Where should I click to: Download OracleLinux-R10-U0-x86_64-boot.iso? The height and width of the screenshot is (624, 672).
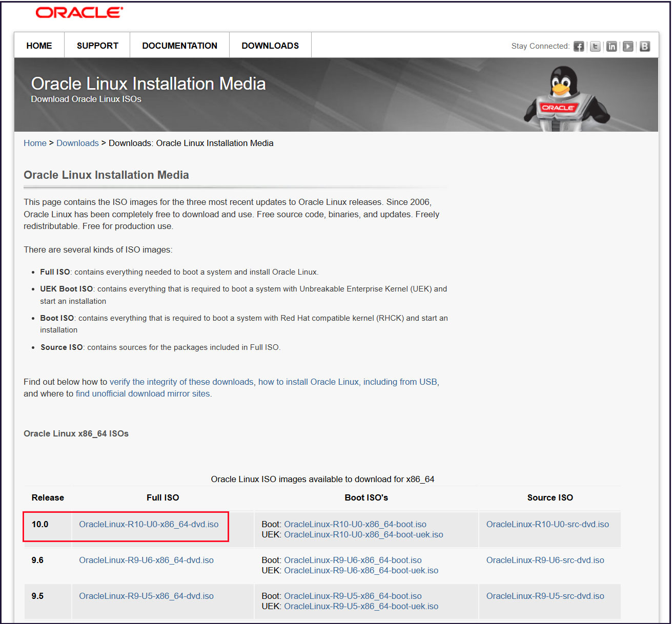355,524
